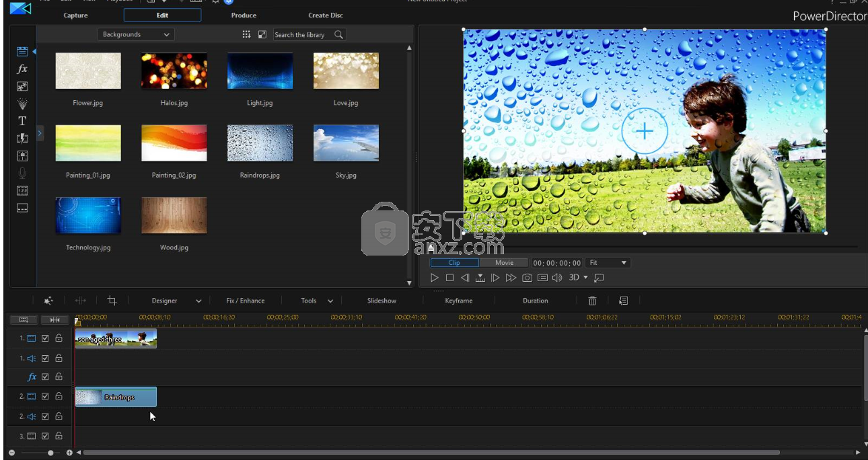Switch to the Edit tab
Viewport: 868px width, 460px height.
coord(162,15)
